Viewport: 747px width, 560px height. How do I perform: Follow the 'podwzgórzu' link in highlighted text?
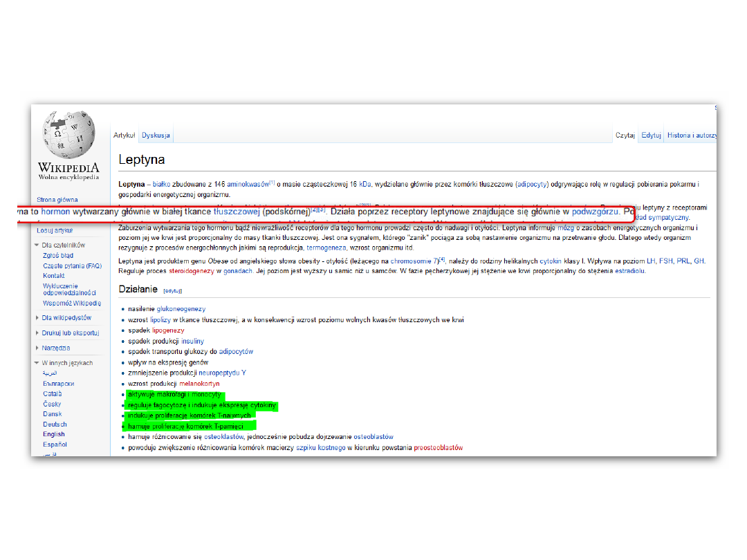tap(595, 212)
